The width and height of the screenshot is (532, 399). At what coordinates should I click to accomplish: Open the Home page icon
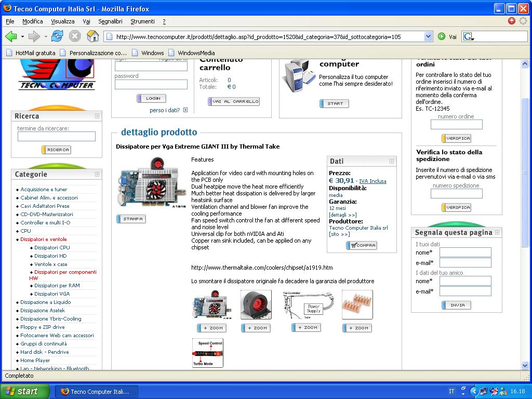tap(92, 36)
